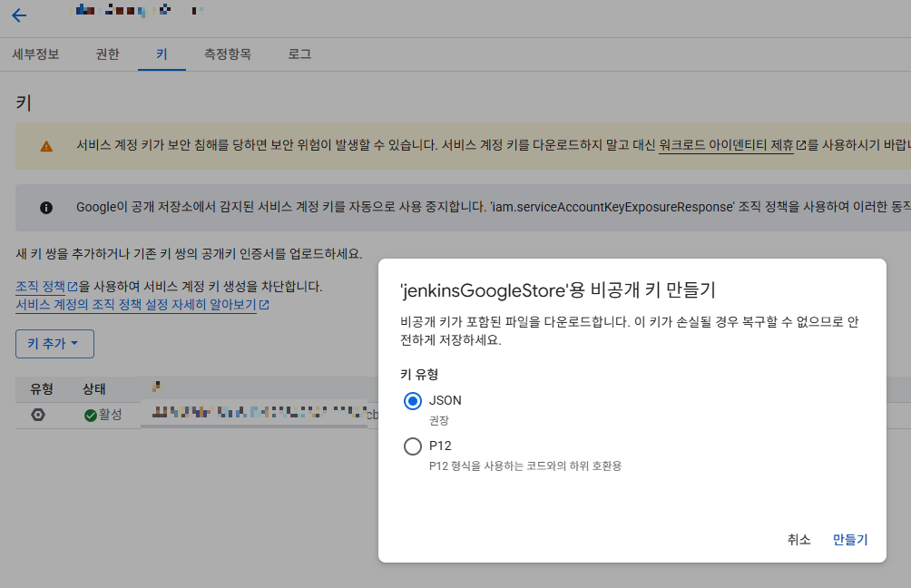Switch to the 권한 tab

tap(107, 54)
